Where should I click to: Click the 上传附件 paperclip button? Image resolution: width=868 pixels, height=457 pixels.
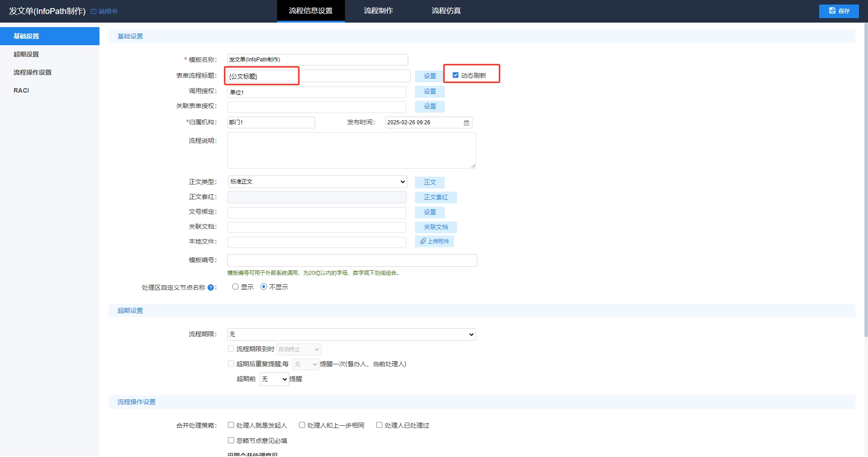tap(434, 241)
